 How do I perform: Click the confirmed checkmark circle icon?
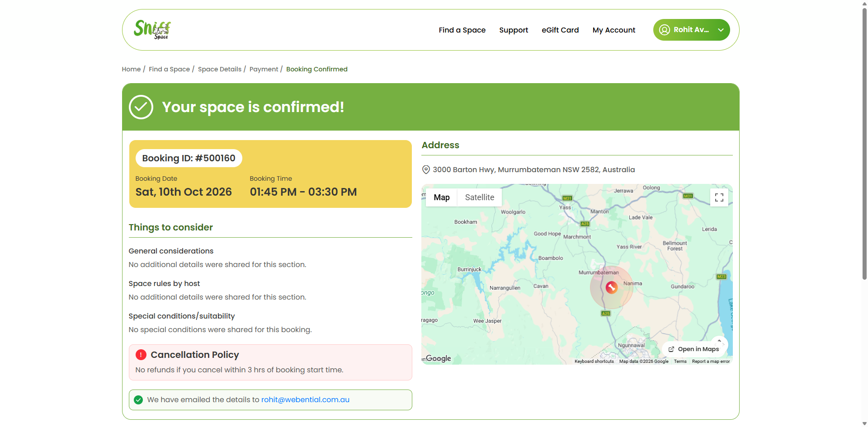pos(141,107)
